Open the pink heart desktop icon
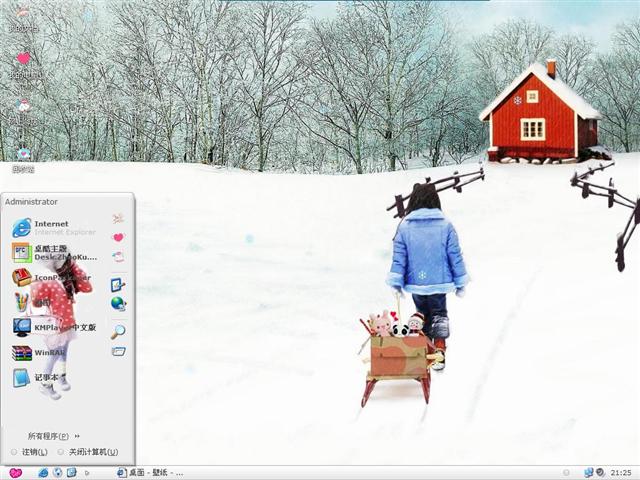Image resolution: width=640 pixels, height=480 pixels. click(x=24, y=64)
